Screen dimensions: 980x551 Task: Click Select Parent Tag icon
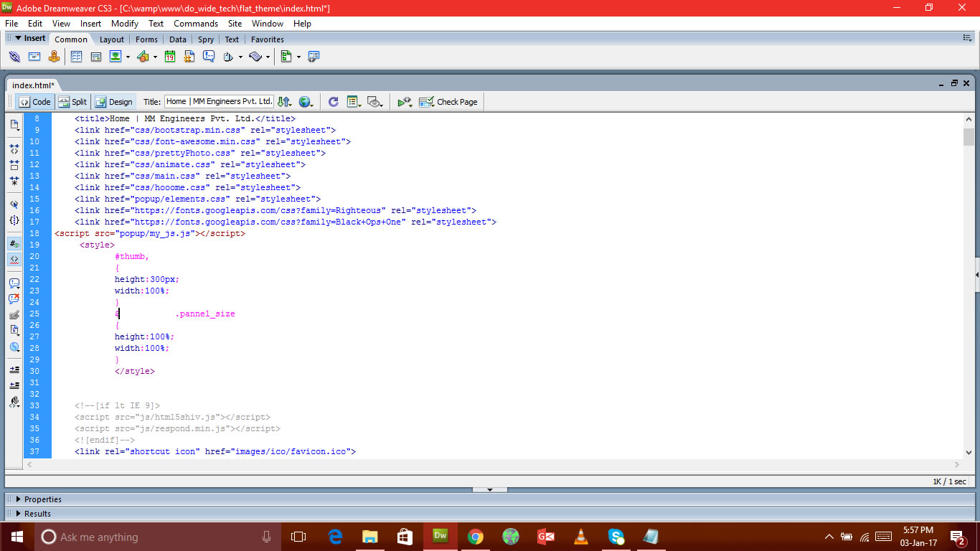14,204
